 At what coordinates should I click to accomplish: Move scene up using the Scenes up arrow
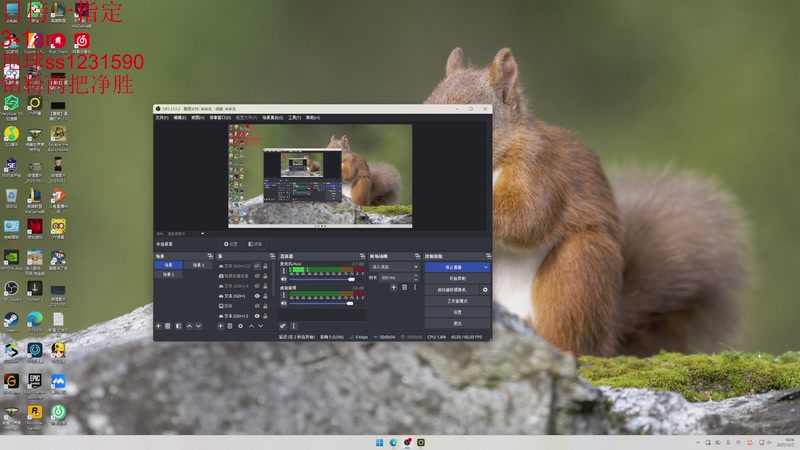coord(189,326)
